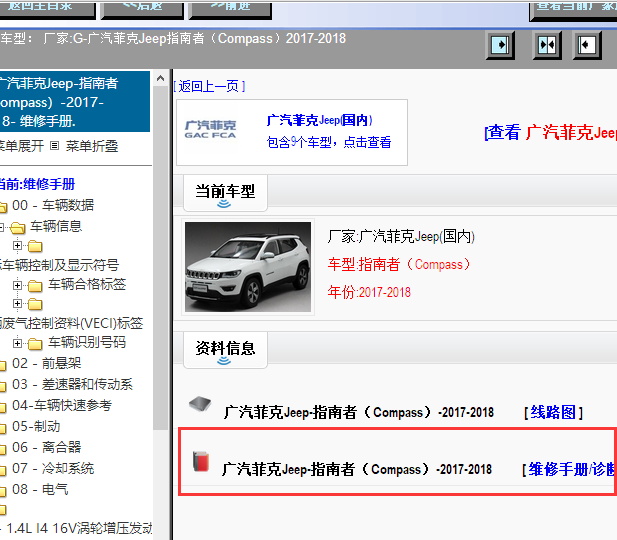The image size is (617, 540).
Task: Expand the node above 废气控制资料(VECI)标签
Action: (x=17, y=303)
